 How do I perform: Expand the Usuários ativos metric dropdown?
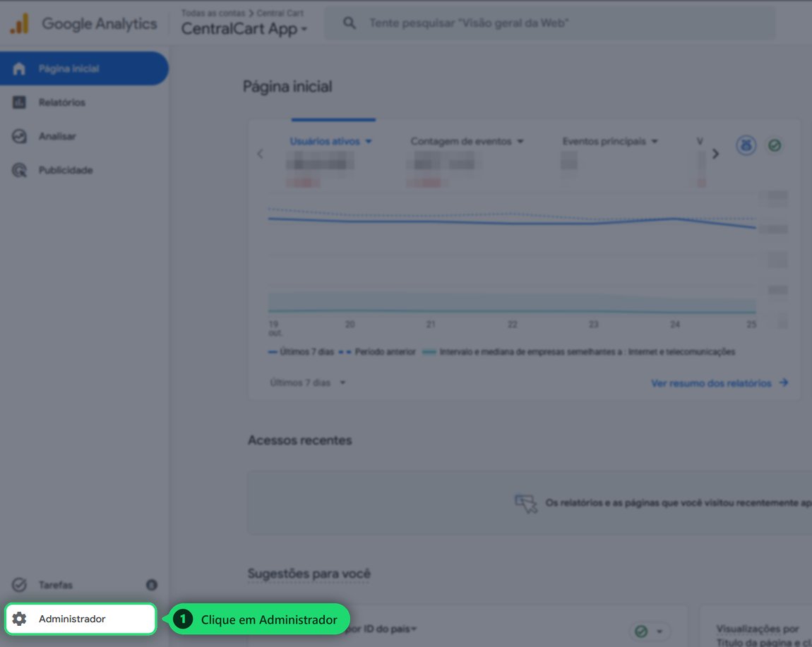tap(369, 141)
